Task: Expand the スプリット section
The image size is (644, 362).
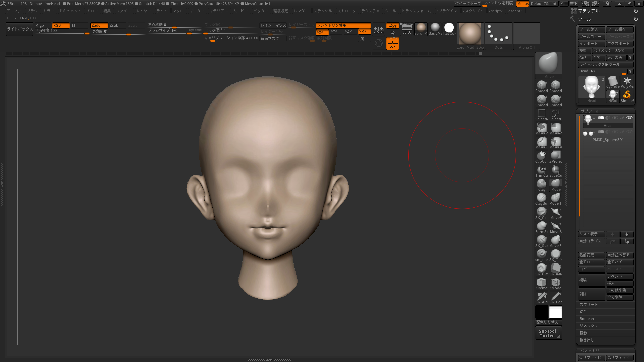Action: point(589,305)
